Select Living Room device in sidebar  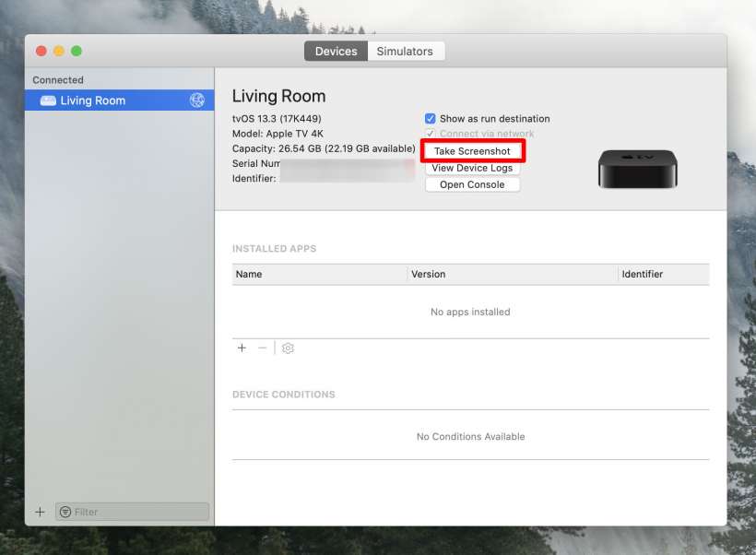pyautogui.click(x=119, y=100)
